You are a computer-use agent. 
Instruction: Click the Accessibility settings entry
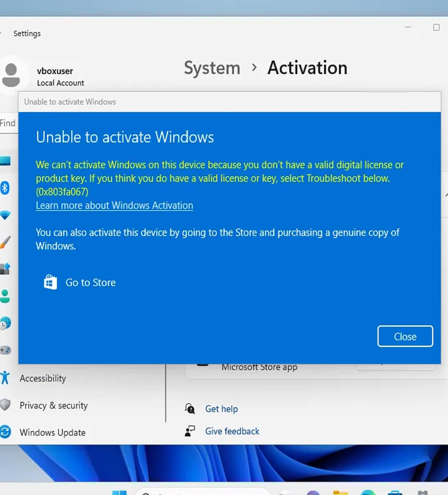[43, 379]
